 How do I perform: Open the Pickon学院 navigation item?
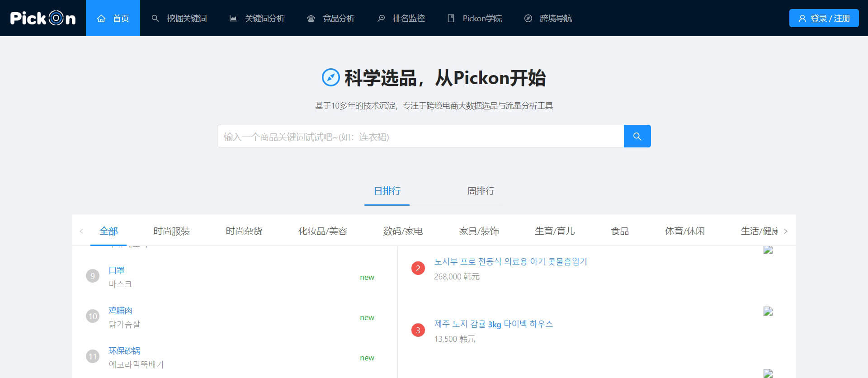click(475, 18)
